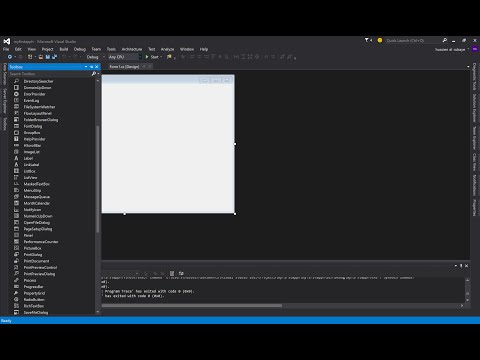Select SaveFileDialog in the Toolbox

click(x=36, y=313)
